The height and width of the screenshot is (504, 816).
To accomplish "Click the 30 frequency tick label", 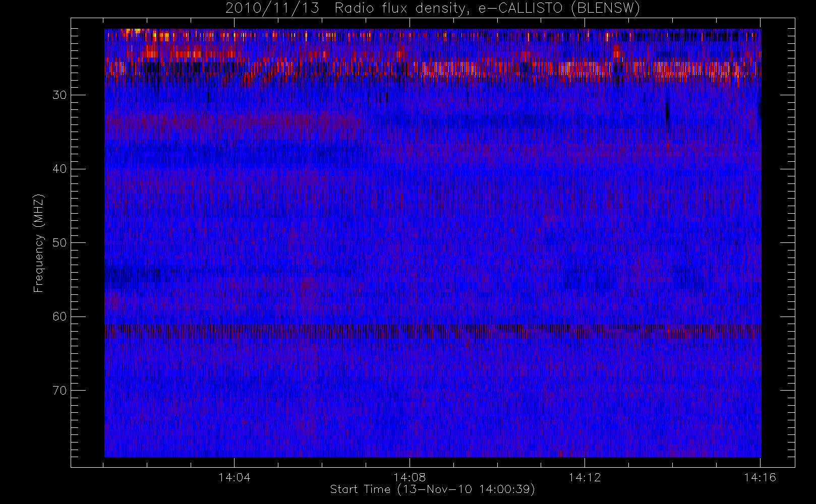I will [60, 95].
